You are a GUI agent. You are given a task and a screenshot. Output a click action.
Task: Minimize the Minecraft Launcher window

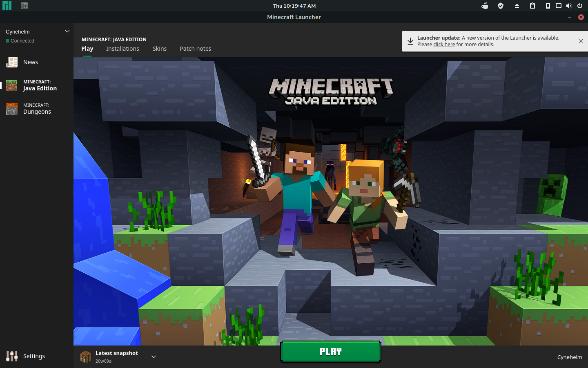click(x=570, y=17)
